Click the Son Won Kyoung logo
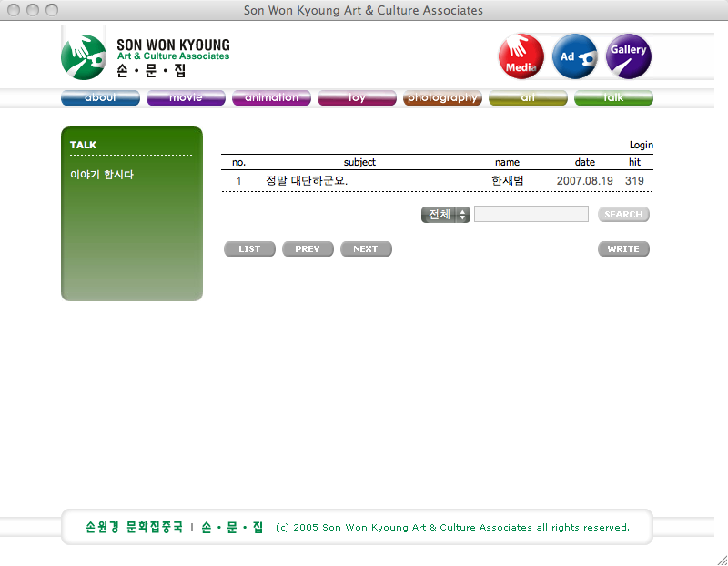728x566 pixels. click(146, 53)
